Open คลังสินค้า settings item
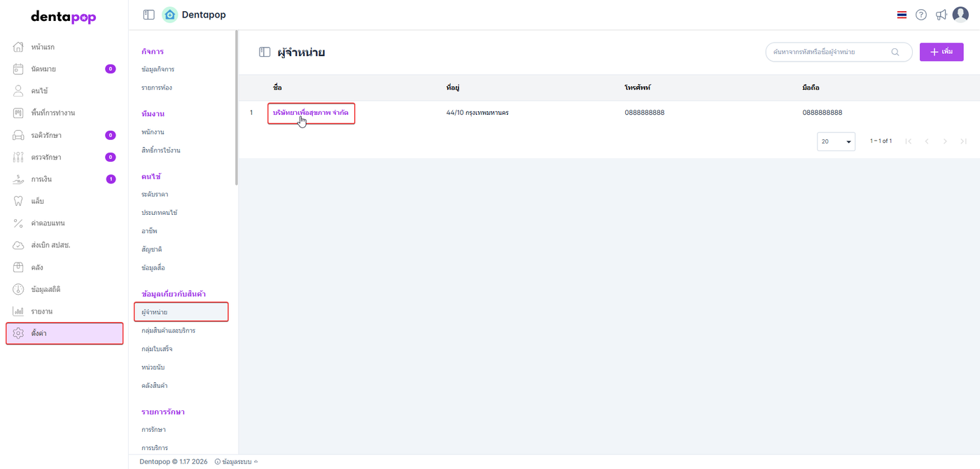 [154, 385]
